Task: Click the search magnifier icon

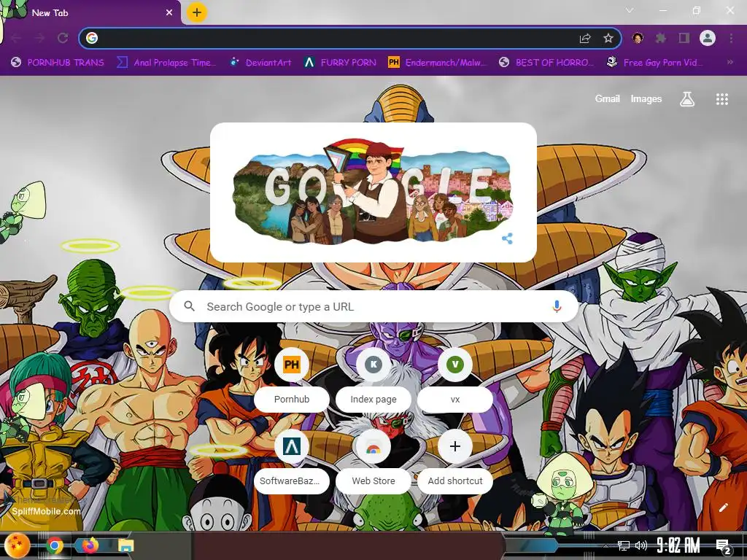Action: click(189, 306)
